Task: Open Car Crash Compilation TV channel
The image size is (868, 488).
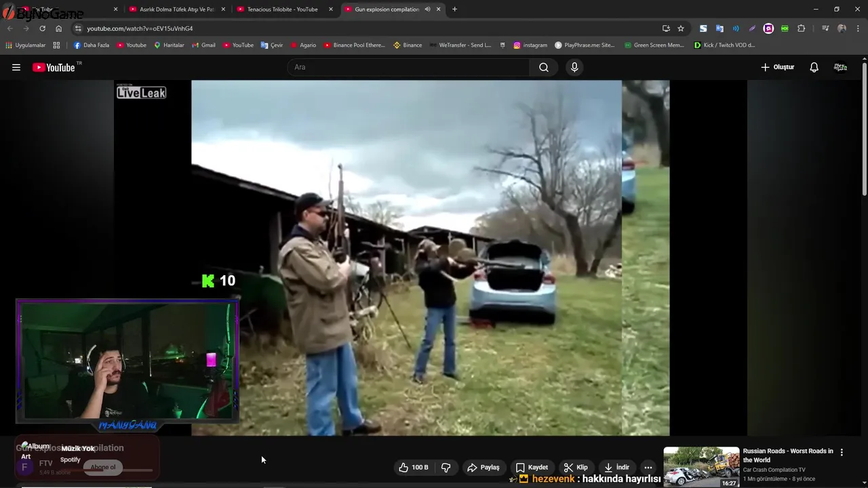Action: pyautogui.click(x=774, y=470)
